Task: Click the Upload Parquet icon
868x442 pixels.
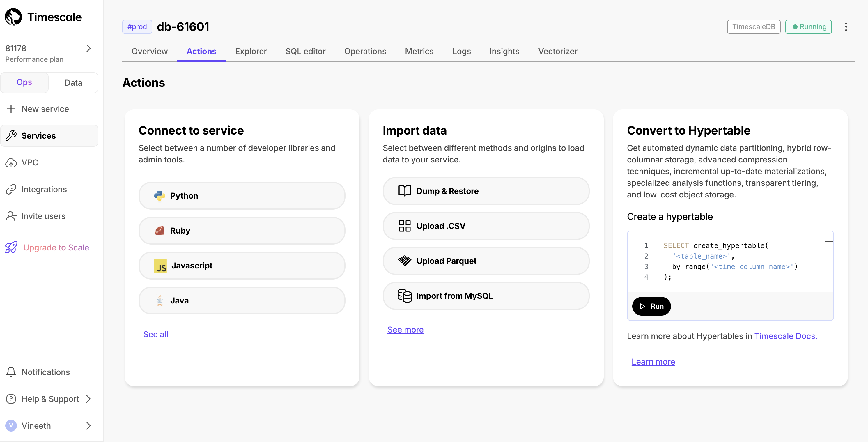Action: [404, 261]
